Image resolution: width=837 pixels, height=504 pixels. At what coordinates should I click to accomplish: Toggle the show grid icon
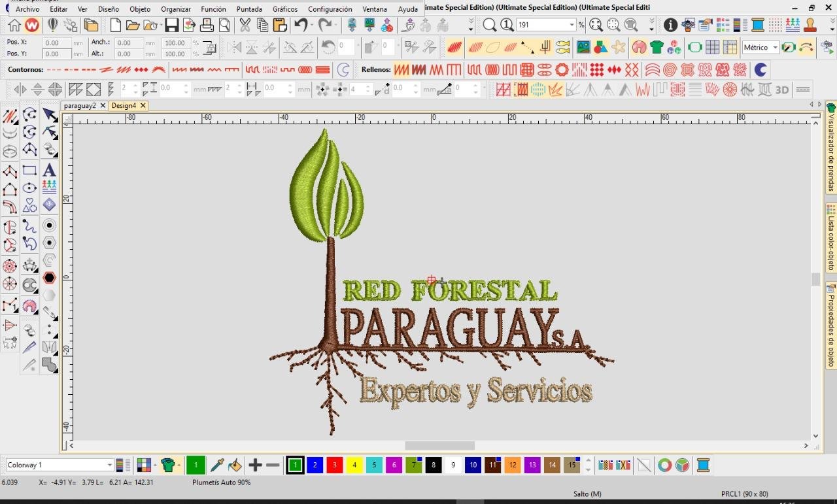coord(712,47)
